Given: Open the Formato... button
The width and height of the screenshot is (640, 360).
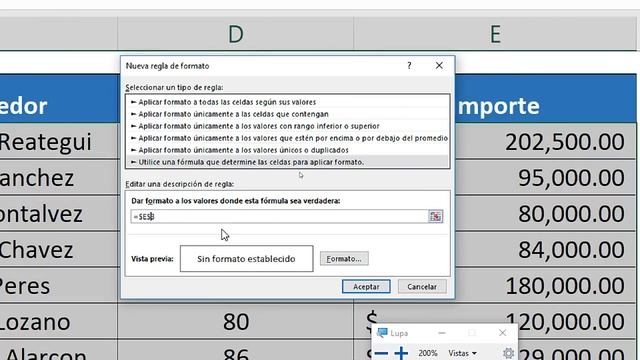Looking at the screenshot, I should click(x=344, y=259).
